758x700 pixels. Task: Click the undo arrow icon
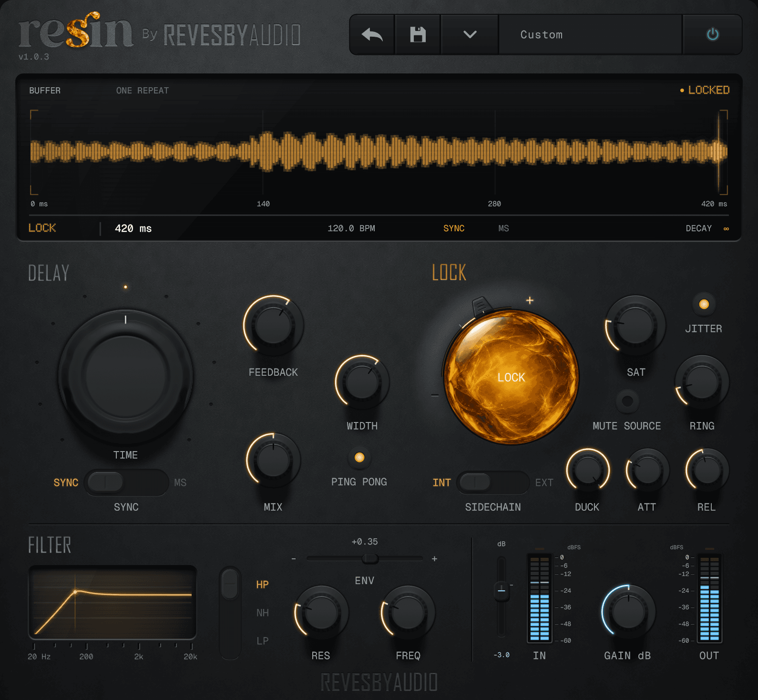click(x=372, y=35)
